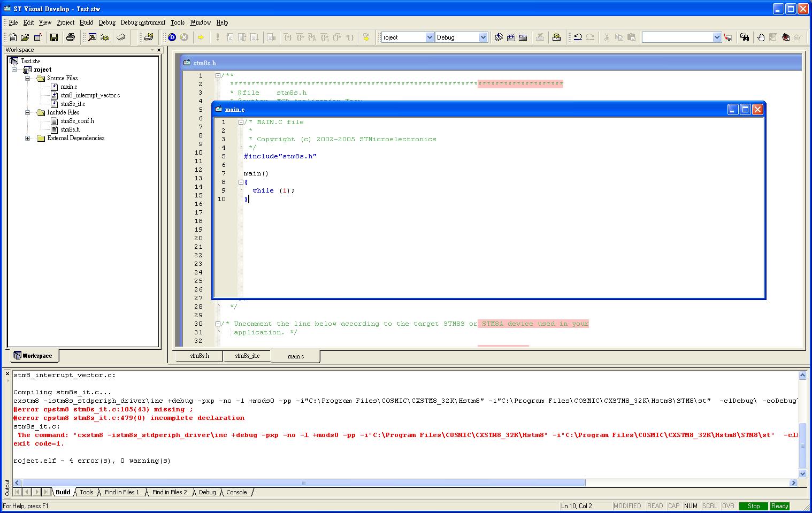This screenshot has width=812, height=513.
Task: Click the Copy icon in edit toolbar
Action: [619, 37]
